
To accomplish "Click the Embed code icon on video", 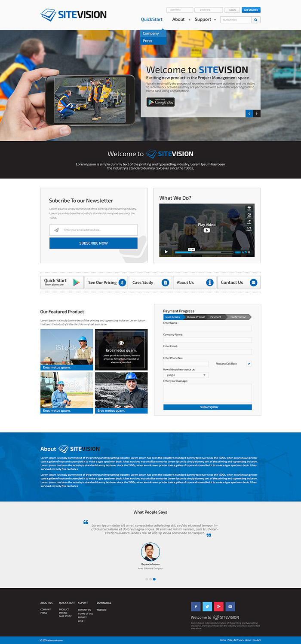I will tap(249, 229).
